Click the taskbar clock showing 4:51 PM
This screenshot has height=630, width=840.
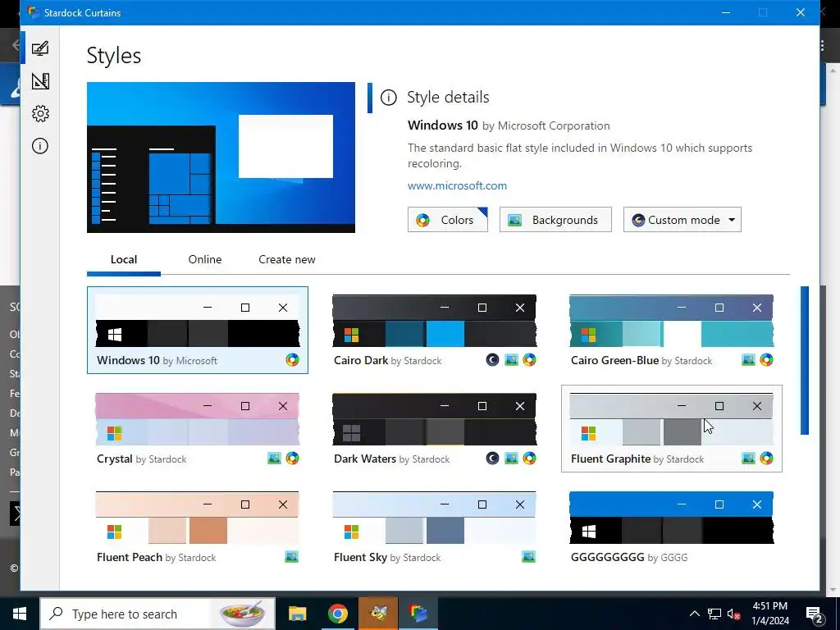[x=769, y=614]
